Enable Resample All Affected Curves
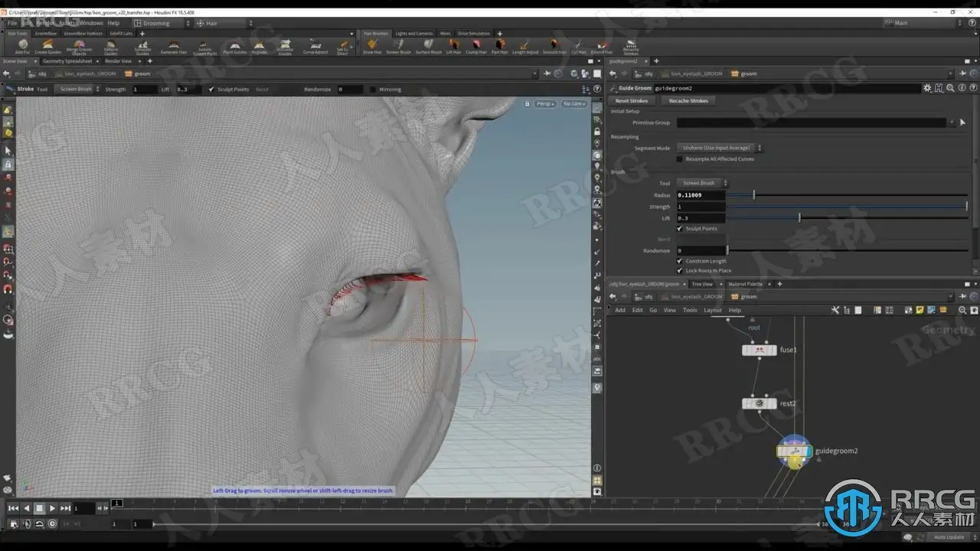 tap(680, 159)
